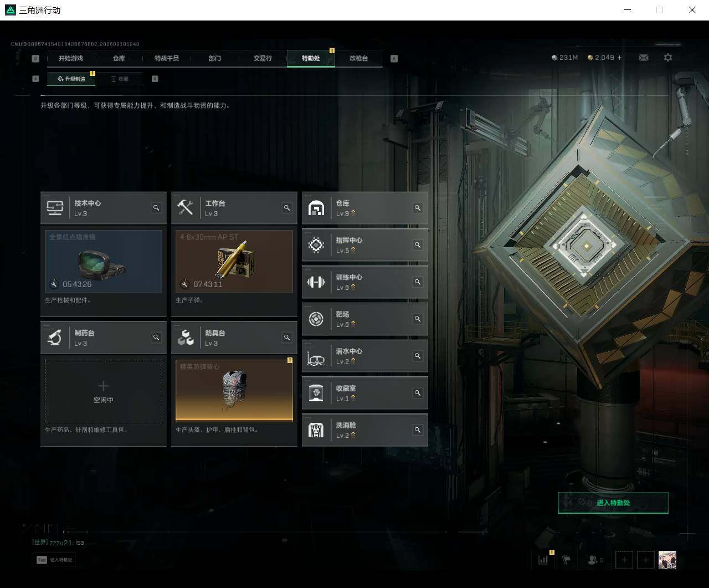Click the empty squad slot beside friends count
Viewport: 709px width, 588px height.
coord(624,560)
